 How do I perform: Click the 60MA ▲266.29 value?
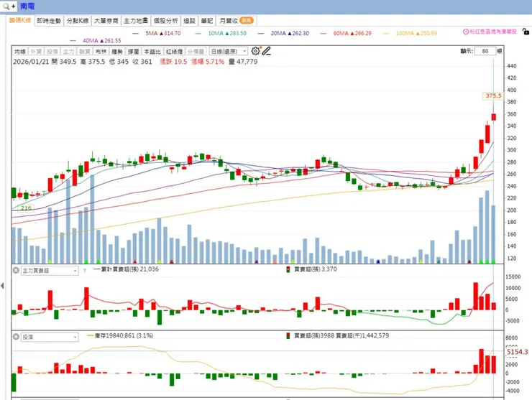point(352,33)
